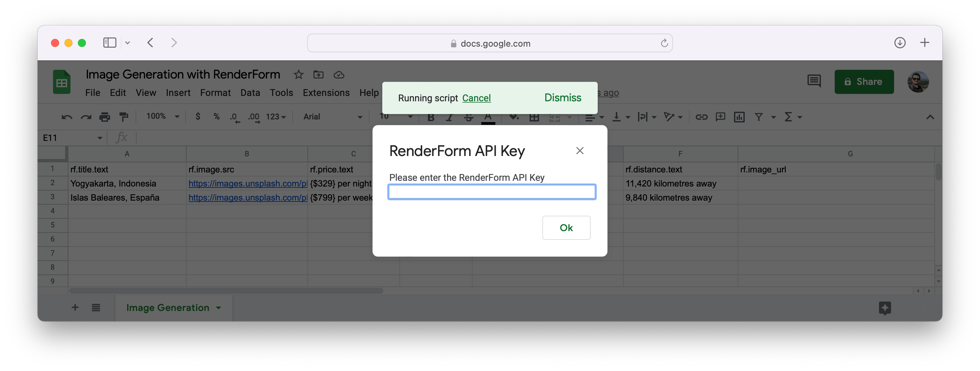The width and height of the screenshot is (980, 371).
Task: Open the zoom 100% dropdown
Action: [x=163, y=116]
